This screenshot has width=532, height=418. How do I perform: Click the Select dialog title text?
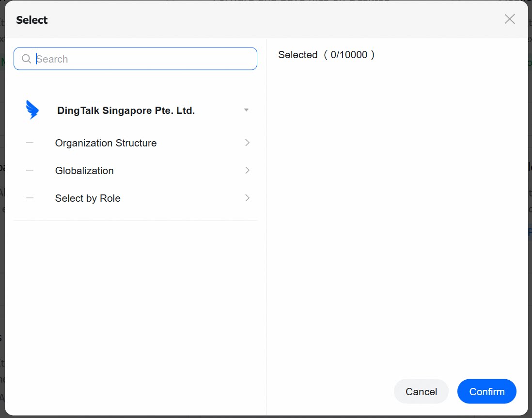32,20
